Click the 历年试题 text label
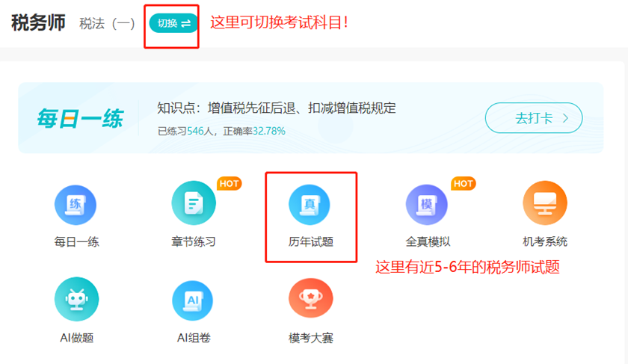628x364 pixels. 311,242
